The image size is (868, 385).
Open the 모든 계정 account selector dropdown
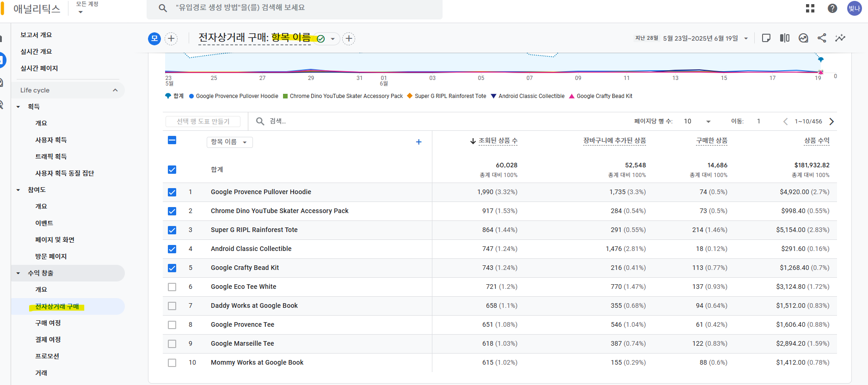pyautogui.click(x=87, y=7)
